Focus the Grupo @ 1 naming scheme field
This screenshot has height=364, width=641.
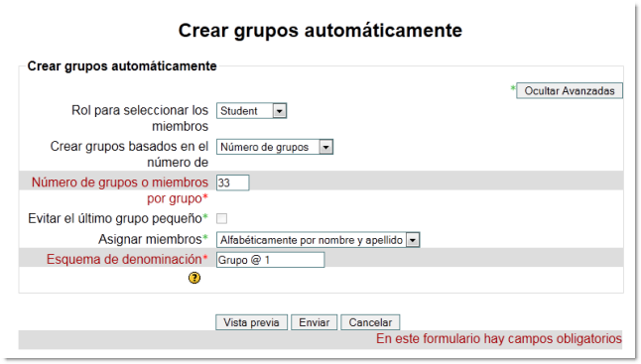270,260
